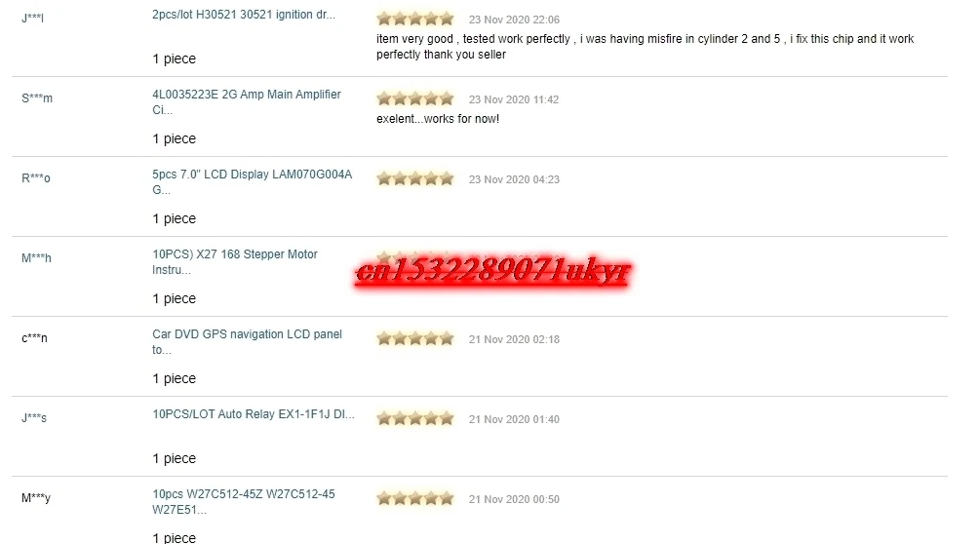Click reviewer name S***m

[37, 98]
